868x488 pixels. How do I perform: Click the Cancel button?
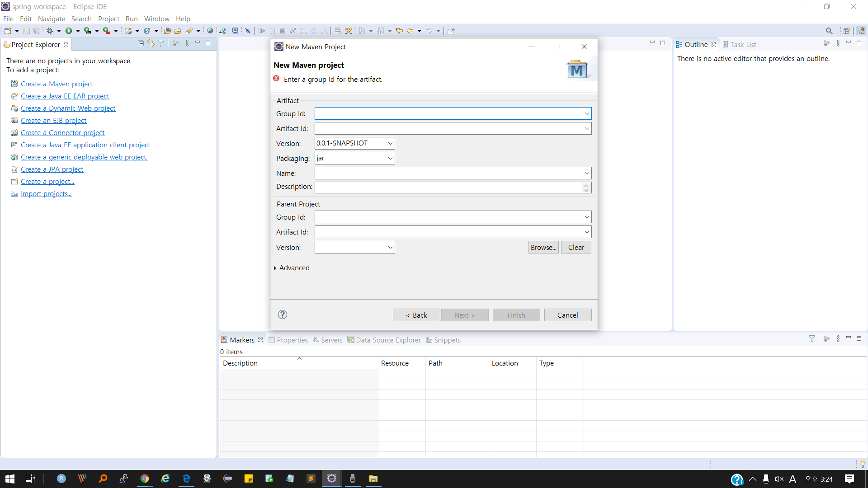pyautogui.click(x=568, y=315)
